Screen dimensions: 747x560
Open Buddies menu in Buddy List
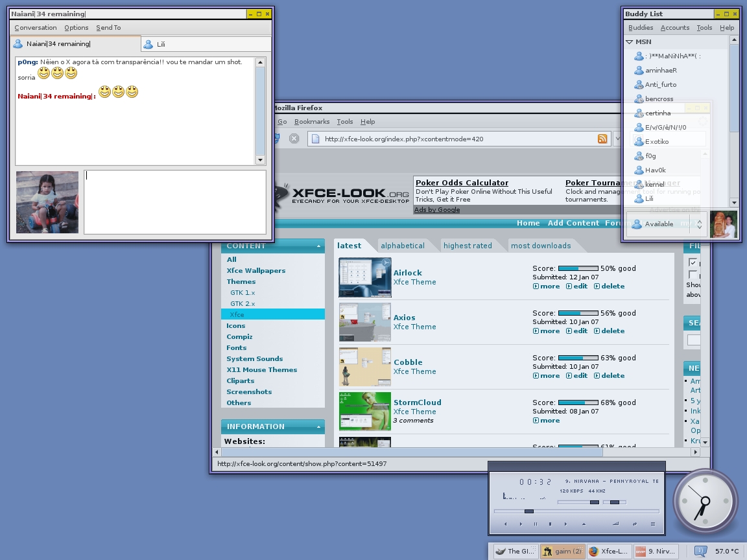click(640, 28)
